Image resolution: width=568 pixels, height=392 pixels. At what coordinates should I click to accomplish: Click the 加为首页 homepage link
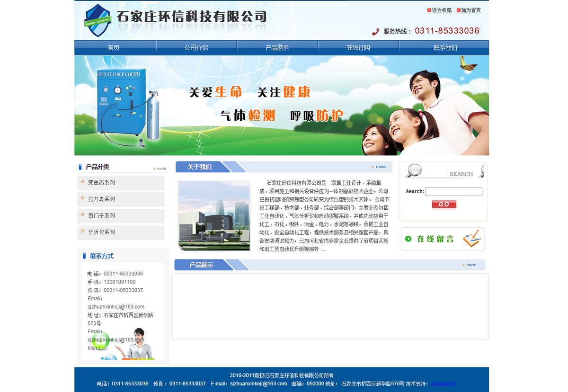coord(470,10)
